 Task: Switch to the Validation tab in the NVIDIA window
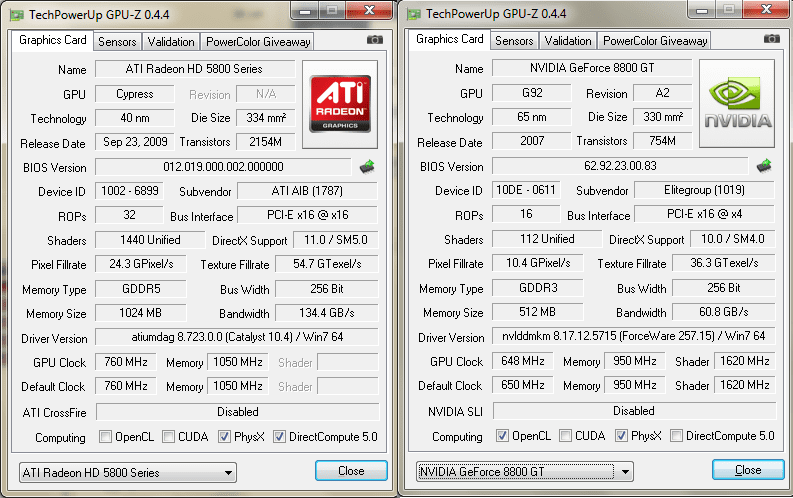(568, 41)
